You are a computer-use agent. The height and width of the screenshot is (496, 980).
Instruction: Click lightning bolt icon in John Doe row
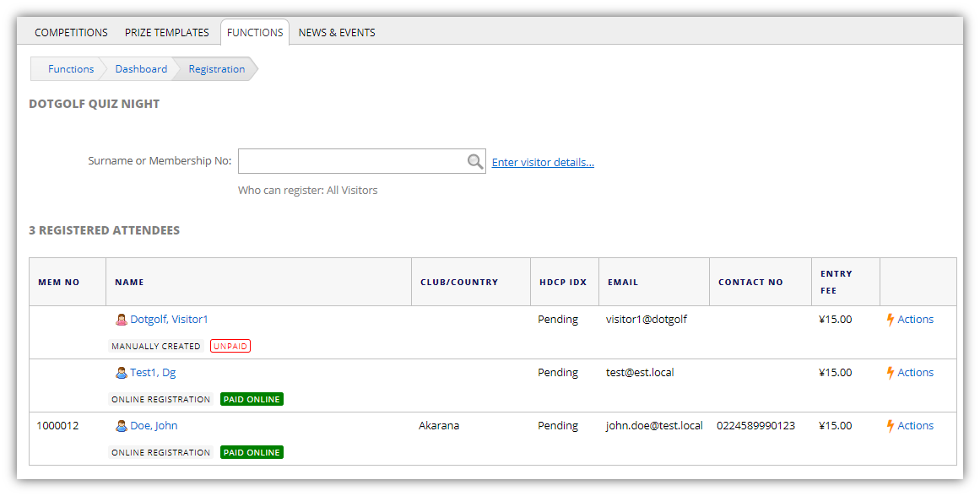pyautogui.click(x=890, y=426)
